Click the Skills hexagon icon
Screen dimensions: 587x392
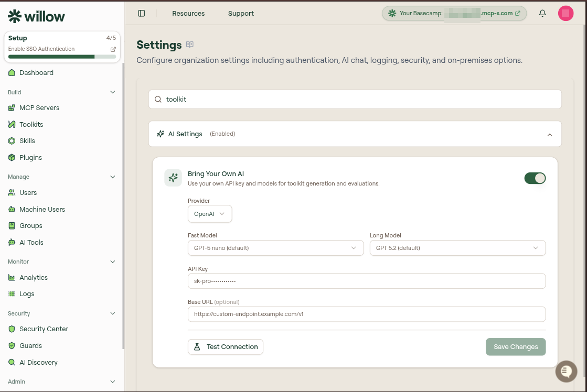12,140
